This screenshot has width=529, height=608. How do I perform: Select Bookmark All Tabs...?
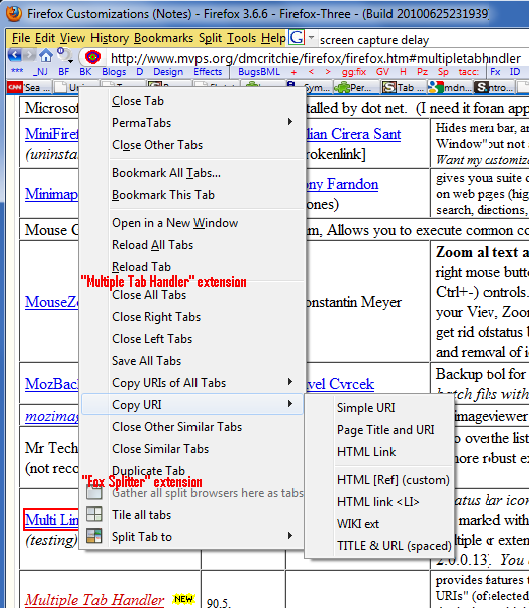point(192,173)
